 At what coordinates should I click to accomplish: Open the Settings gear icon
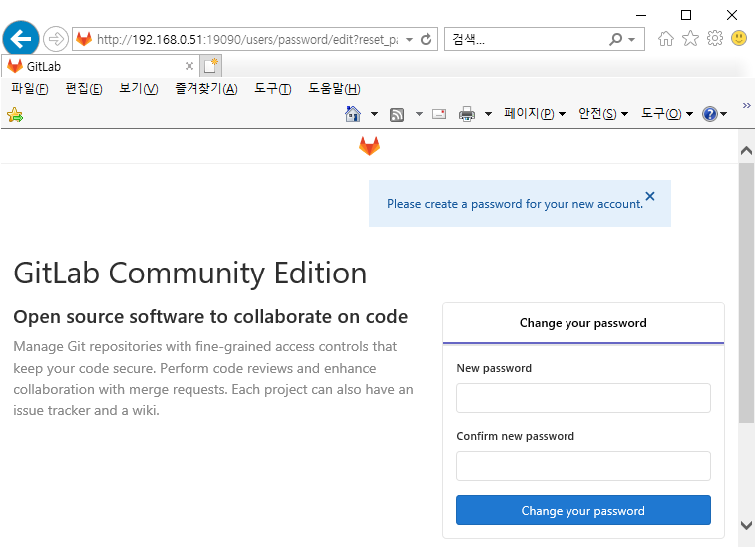tap(715, 38)
